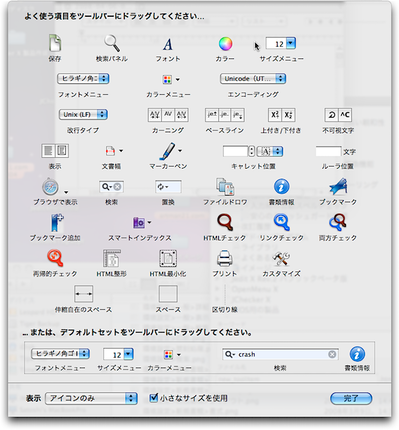Click the 書類情報 info icon in default set
Image resolution: width=399 pixels, height=430 pixels.
(357, 354)
